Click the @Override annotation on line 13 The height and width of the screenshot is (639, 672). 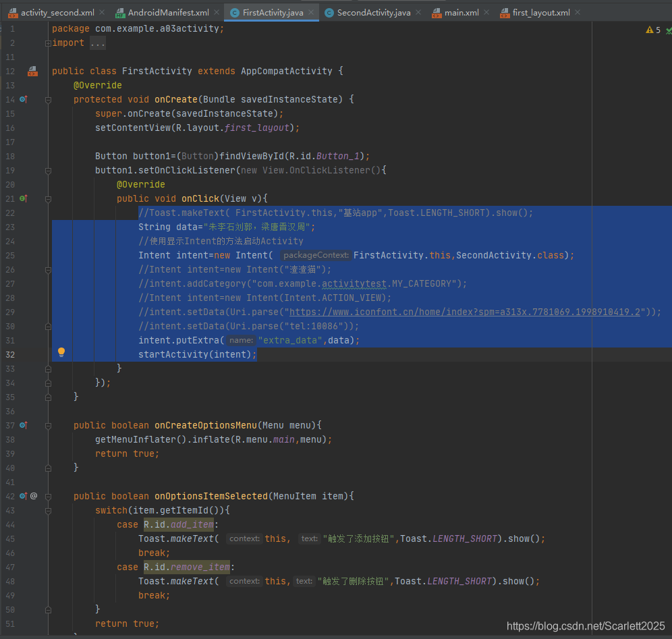pos(98,85)
